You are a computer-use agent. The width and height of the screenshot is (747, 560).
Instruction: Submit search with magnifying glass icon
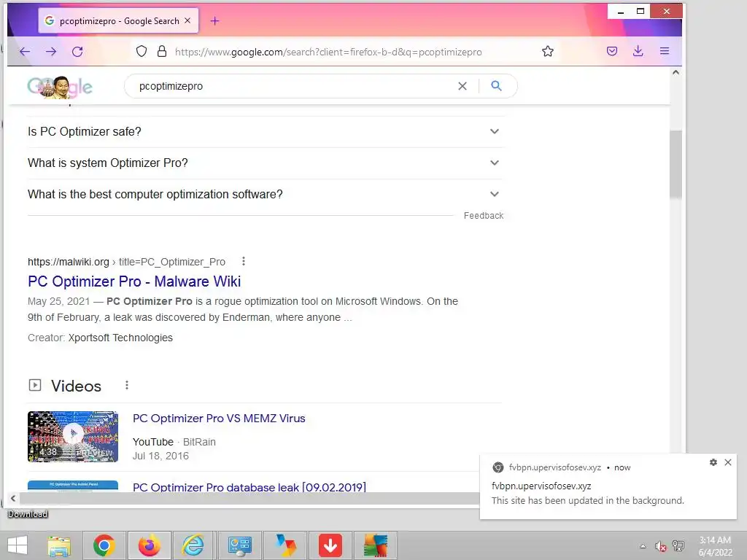tap(496, 86)
